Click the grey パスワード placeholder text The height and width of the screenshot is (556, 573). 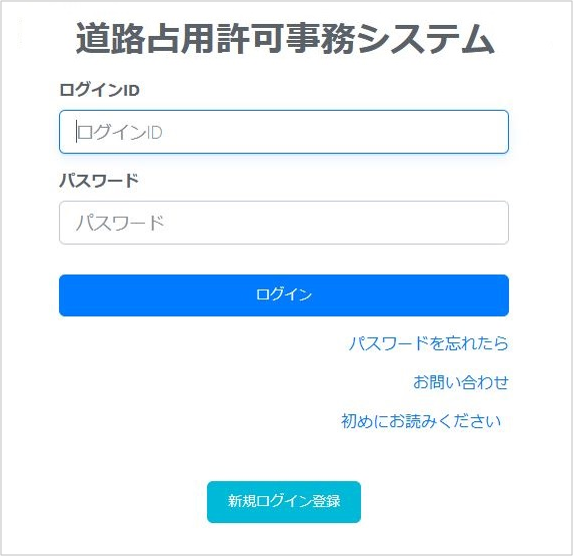120,223
